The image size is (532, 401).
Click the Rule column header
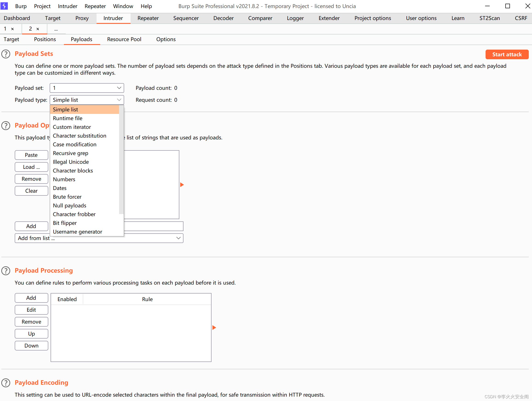[147, 299]
